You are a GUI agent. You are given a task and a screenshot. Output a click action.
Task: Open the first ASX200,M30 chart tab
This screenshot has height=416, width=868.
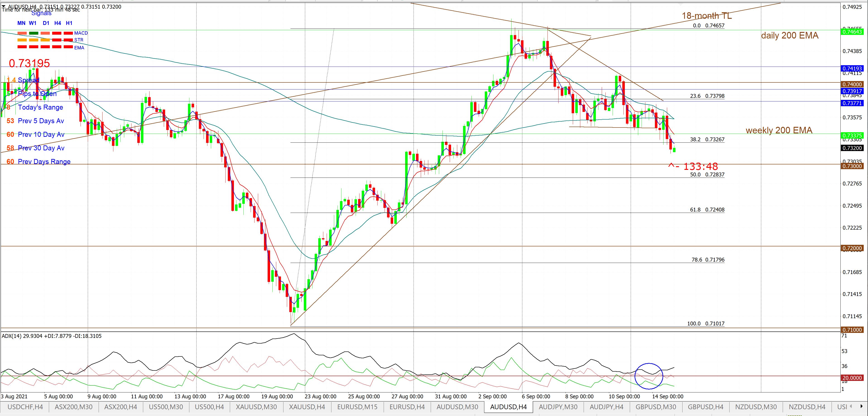coord(74,407)
